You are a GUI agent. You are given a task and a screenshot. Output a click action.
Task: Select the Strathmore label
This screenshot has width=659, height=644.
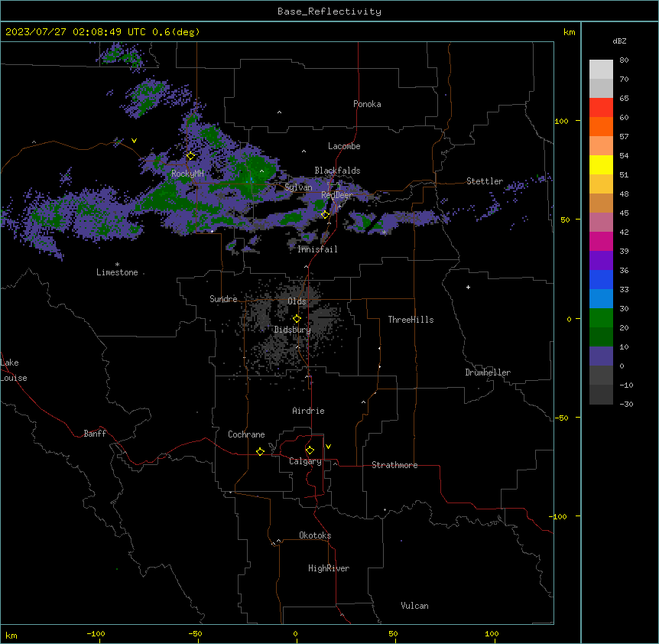[x=394, y=465]
